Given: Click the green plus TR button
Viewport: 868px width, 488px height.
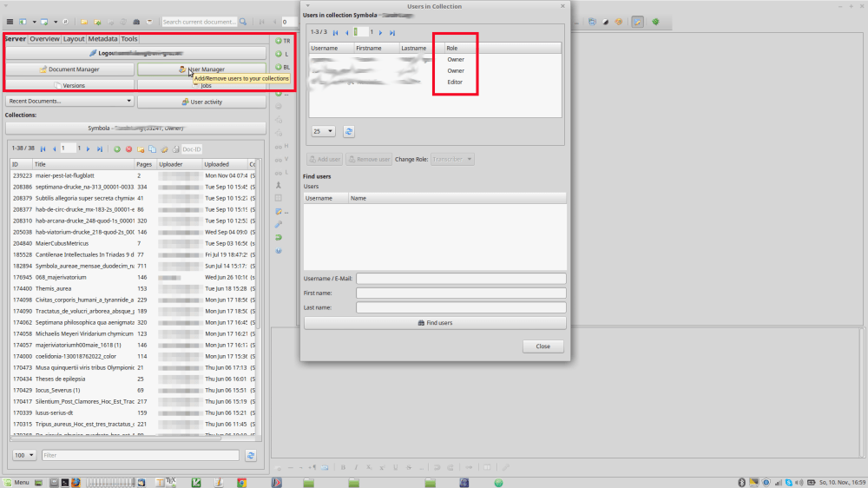Looking at the screenshot, I should pyautogui.click(x=282, y=41).
